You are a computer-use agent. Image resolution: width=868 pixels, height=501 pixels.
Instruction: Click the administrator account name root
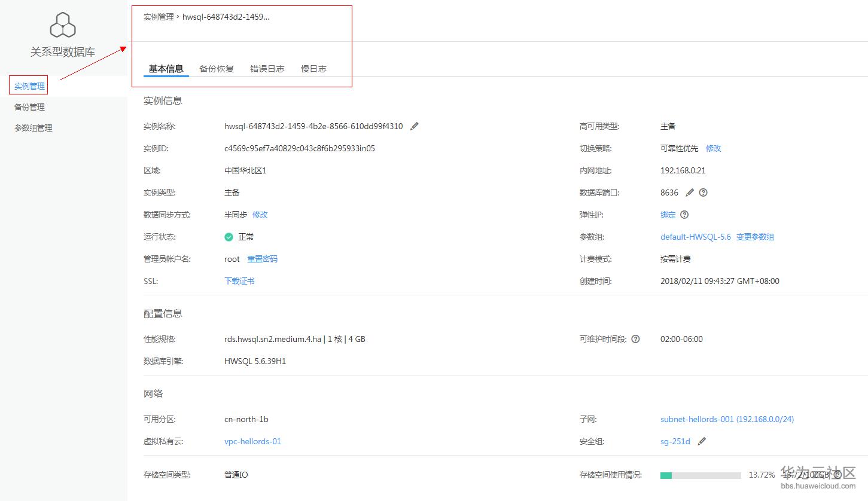pos(232,259)
